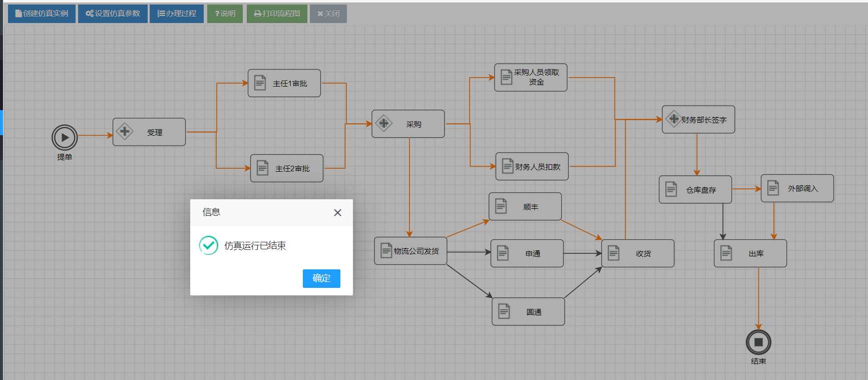Image resolution: width=868 pixels, height=380 pixels.
Task: Click the 结束 label under end event
Action: point(758,361)
